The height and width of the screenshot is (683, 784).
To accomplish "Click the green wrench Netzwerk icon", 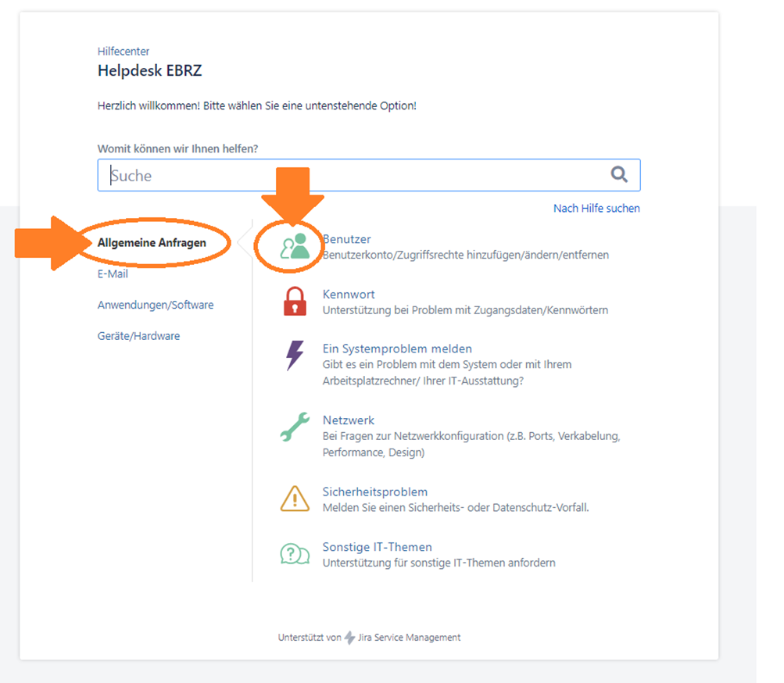I will (295, 427).
